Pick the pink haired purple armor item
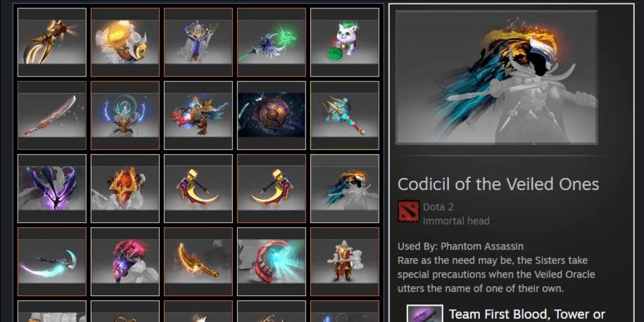 click(125, 262)
